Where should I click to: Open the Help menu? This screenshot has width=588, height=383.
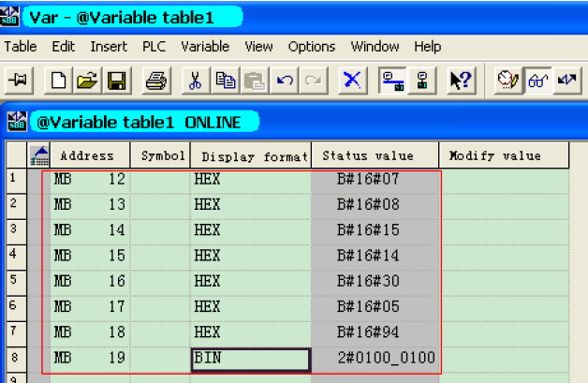tap(428, 47)
